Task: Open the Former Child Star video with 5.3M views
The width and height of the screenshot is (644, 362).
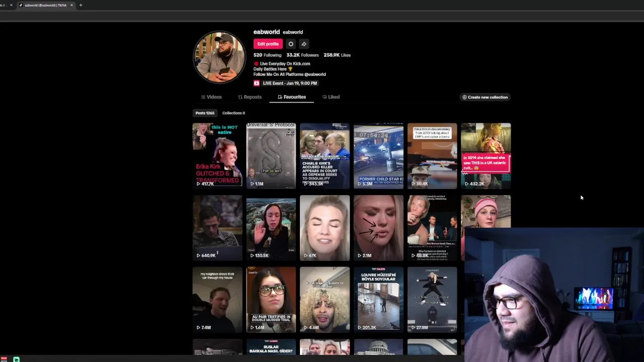Action: (x=378, y=156)
